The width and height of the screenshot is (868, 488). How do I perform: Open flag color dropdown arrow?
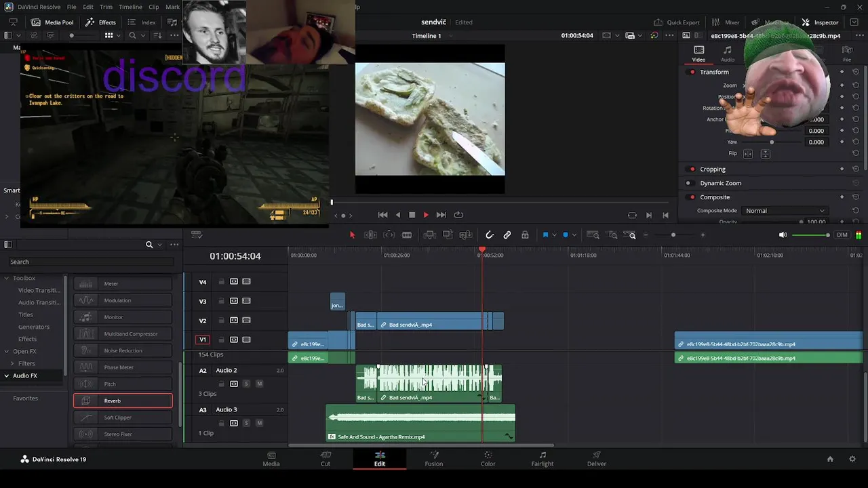[554, 235]
